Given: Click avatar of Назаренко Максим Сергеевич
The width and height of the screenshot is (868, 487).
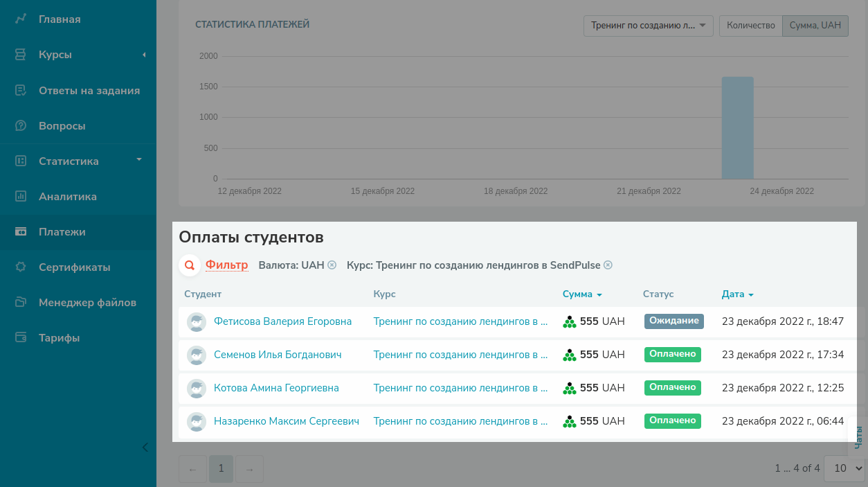Looking at the screenshot, I should (197, 421).
